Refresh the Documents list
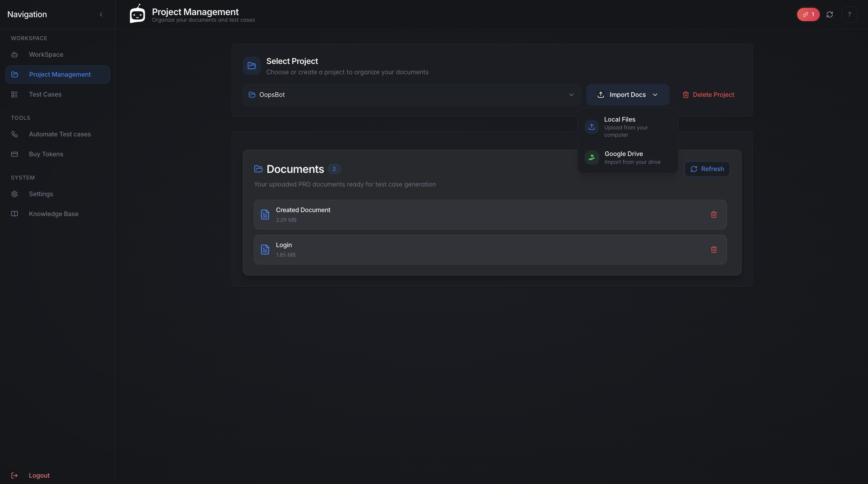The image size is (868, 484). (707, 169)
